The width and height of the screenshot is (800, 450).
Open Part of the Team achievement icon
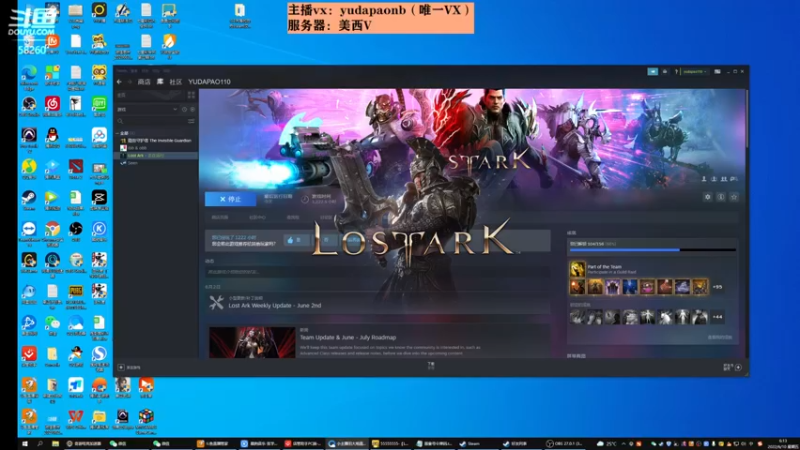[578, 269]
